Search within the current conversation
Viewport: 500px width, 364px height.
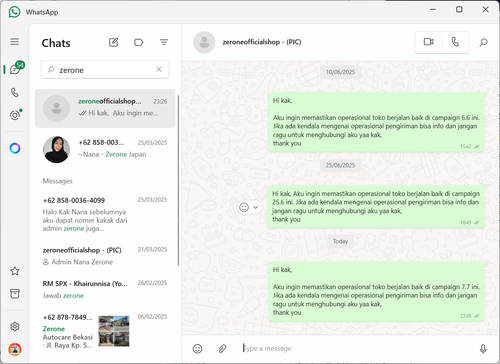[484, 42]
